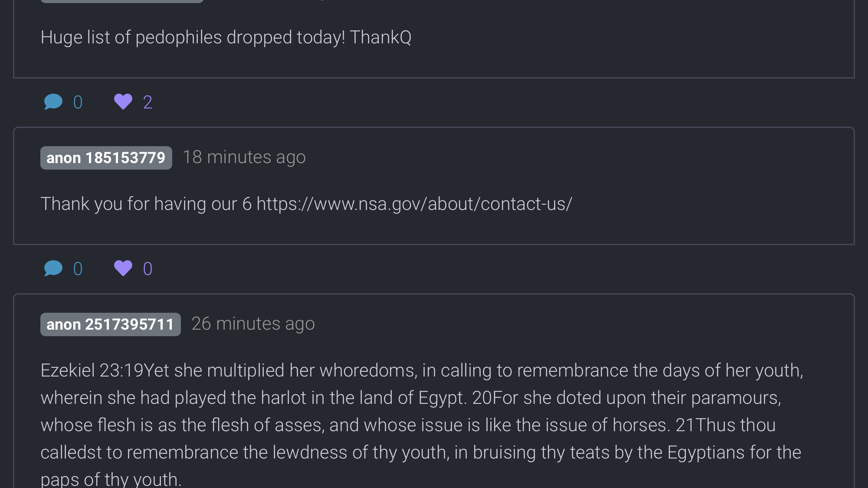Click the zero comment count under nsa.gov post
The height and width of the screenshot is (488, 868).
78,269
